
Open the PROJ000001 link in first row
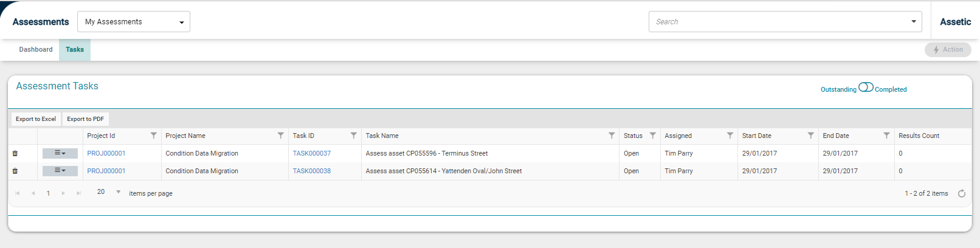click(106, 154)
